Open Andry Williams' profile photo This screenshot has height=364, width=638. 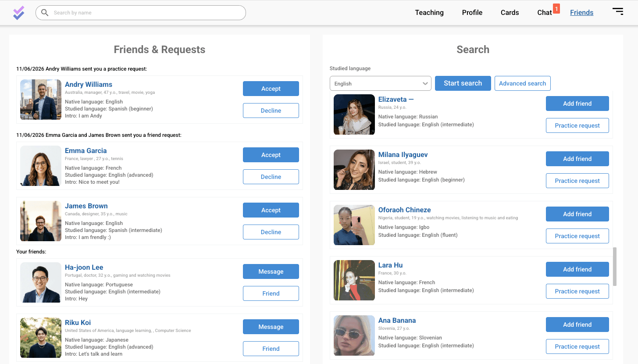pyautogui.click(x=41, y=100)
